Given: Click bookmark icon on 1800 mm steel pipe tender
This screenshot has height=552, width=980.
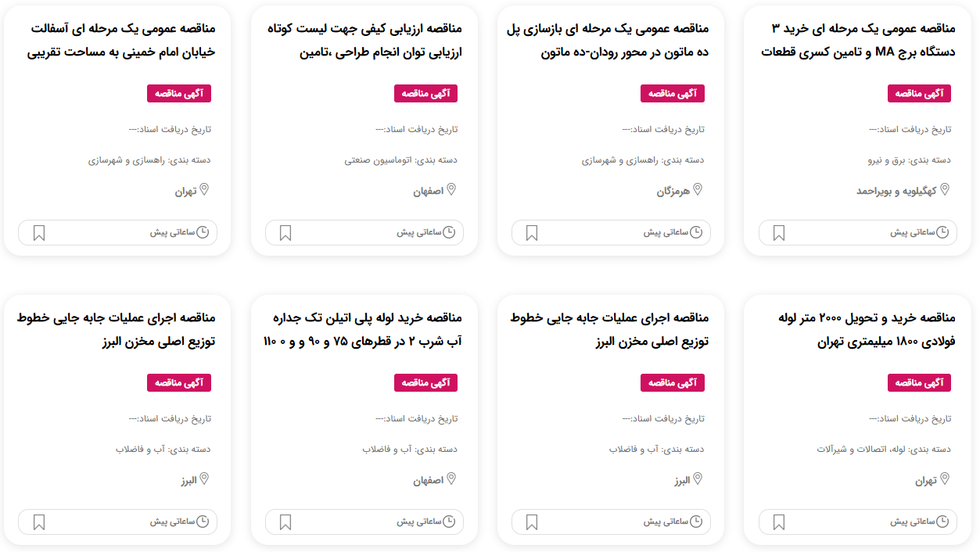Looking at the screenshot, I should 778,522.
